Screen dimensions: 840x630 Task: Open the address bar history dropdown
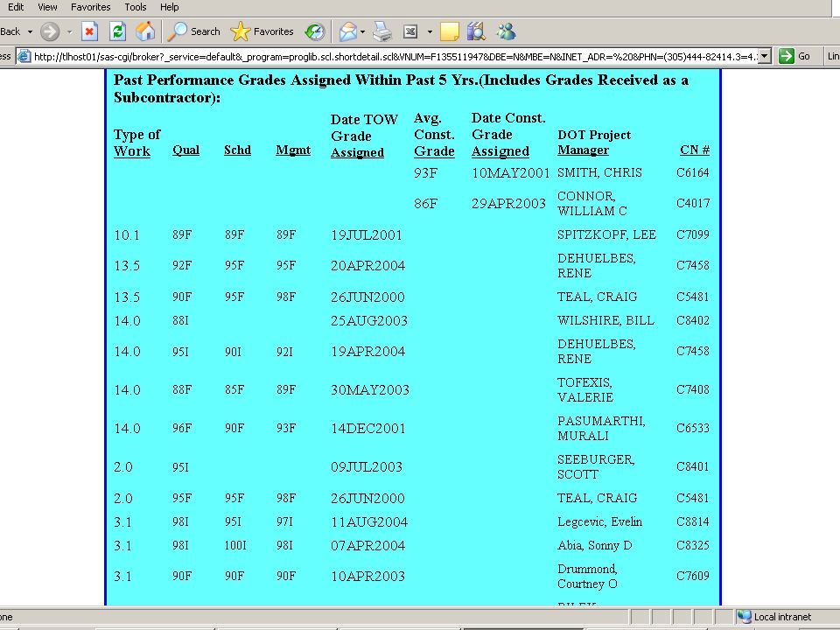[x=765, y=56]
